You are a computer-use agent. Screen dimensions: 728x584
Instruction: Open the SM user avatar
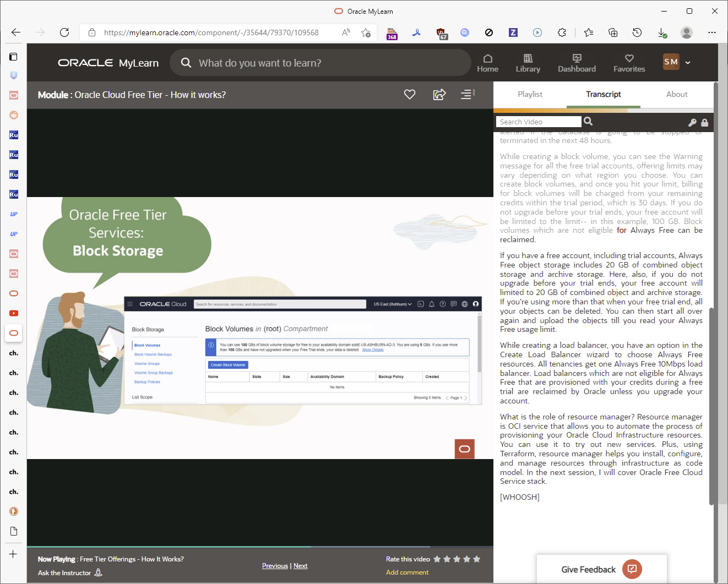(671, 62)
